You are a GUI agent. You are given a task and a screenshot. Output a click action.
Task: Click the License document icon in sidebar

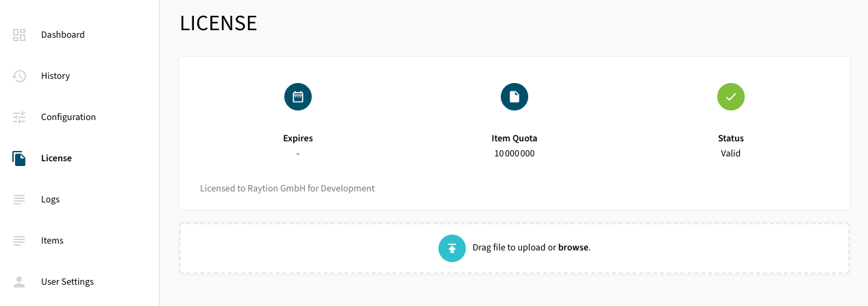pyautogui.click(x=19, y=158)
